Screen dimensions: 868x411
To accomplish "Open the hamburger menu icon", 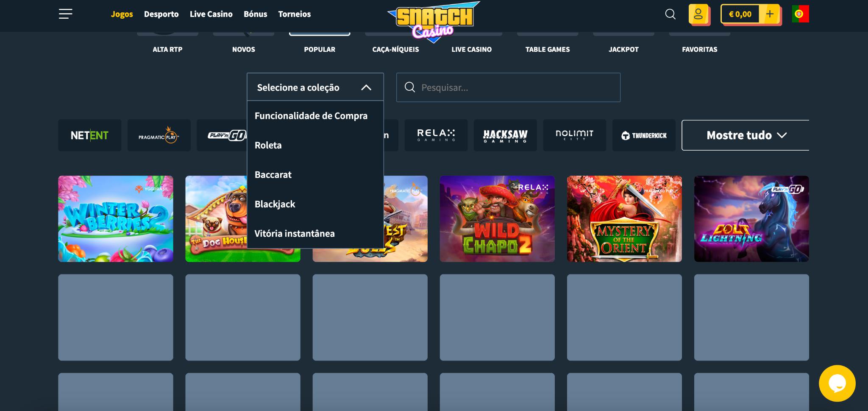I will click(x=65, y=14).
